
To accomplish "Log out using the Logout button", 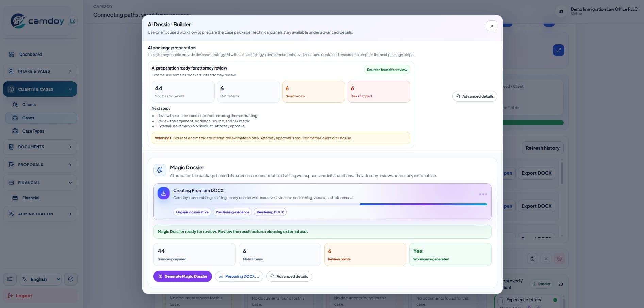I will point(40,296).
